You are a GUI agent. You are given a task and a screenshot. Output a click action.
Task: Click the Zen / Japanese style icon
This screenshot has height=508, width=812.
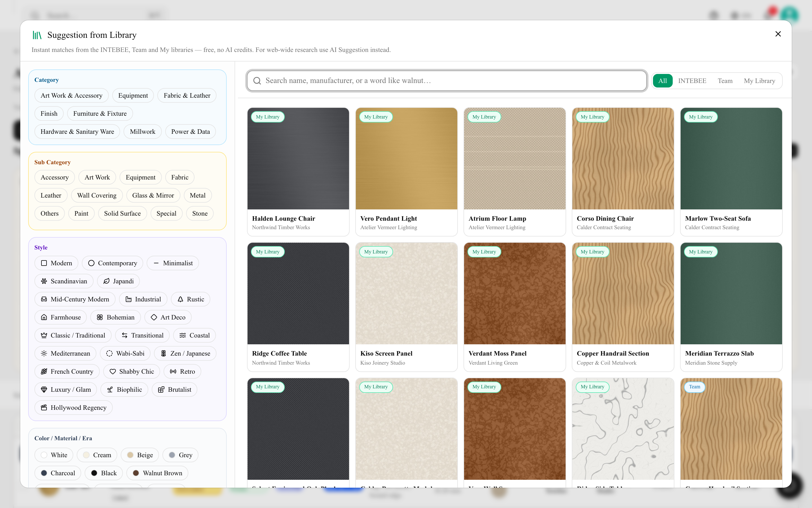point(164,353)
